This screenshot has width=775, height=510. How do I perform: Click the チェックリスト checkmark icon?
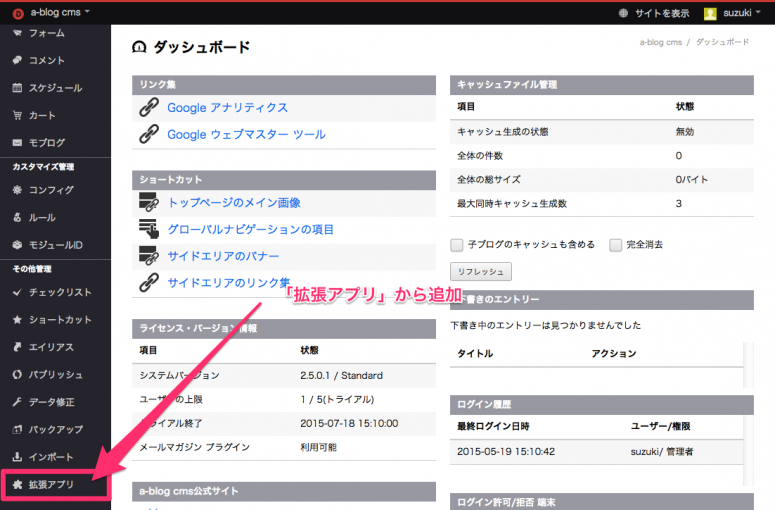pyautogui.click(x=17, y=292)
